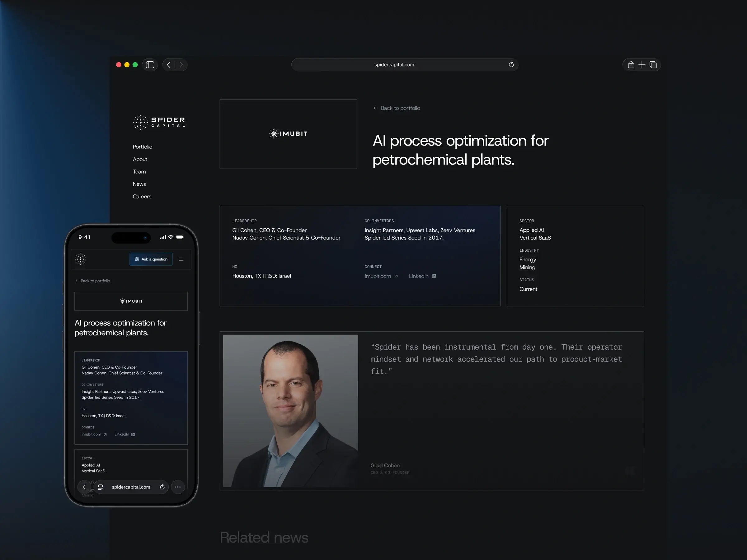Click 'Gilad Cohen' name under the quote
The image size is (747, 560).
click(385, 465)
